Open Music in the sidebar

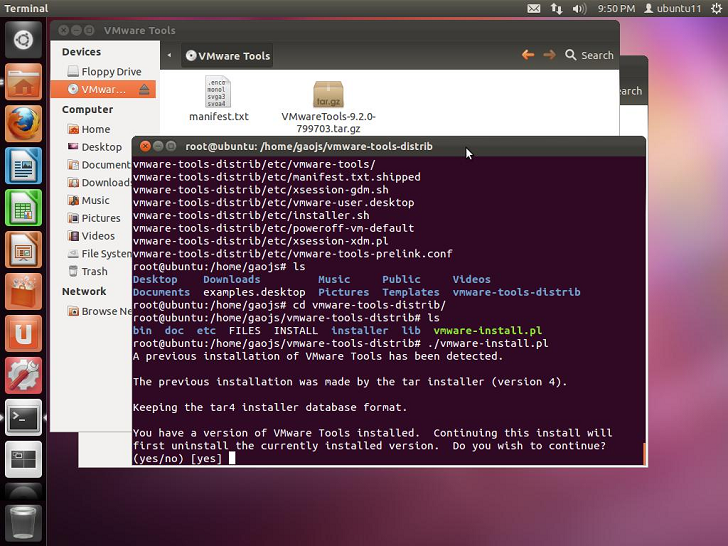pyautogui.click(x=89, y=200)
